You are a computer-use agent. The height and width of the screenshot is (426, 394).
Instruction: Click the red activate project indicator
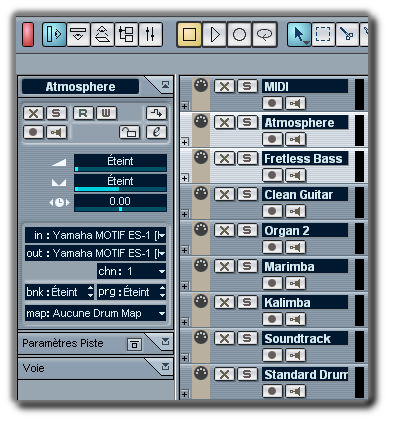tap(28, 34)
